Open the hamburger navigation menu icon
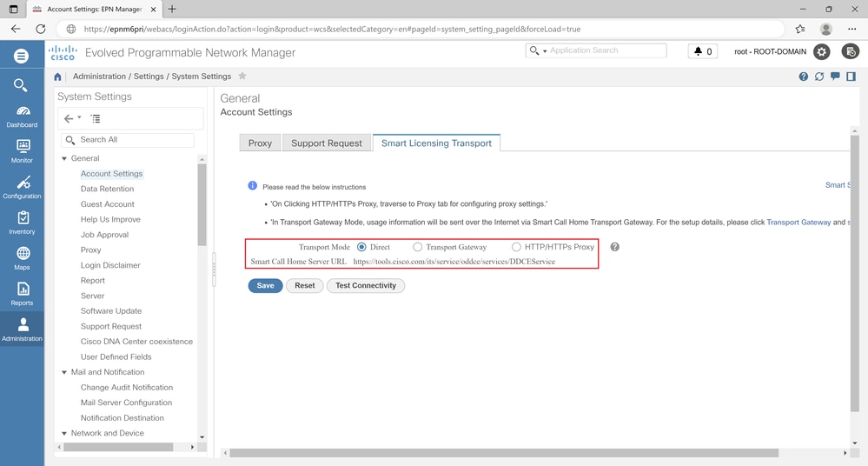Viewport: 868px width, 466px height. [21, 56]
